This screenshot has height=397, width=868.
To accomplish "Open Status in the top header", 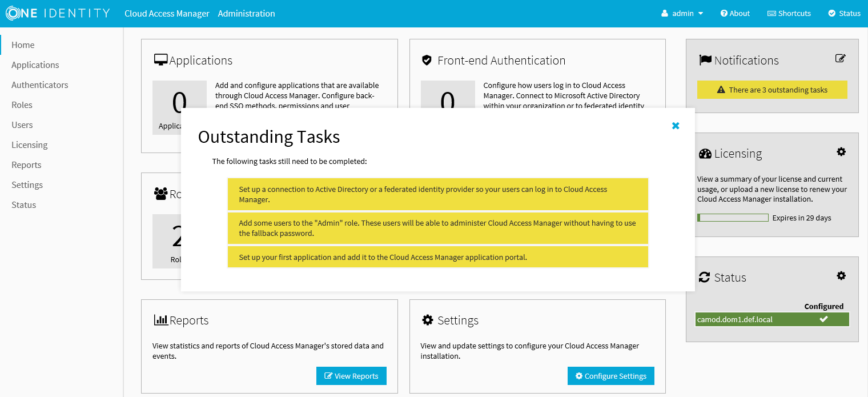I will coord(845,13).
